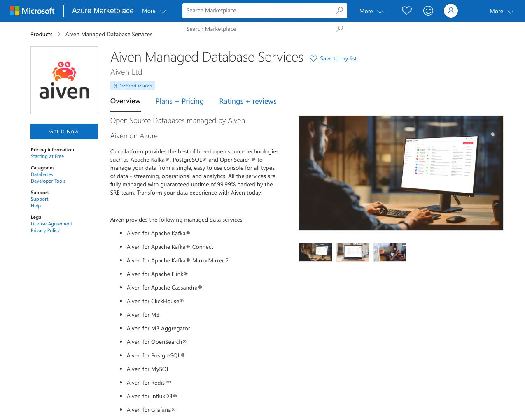Switch to the Ratings + reviews tab
525x420 pixels.
coord(248,101)
